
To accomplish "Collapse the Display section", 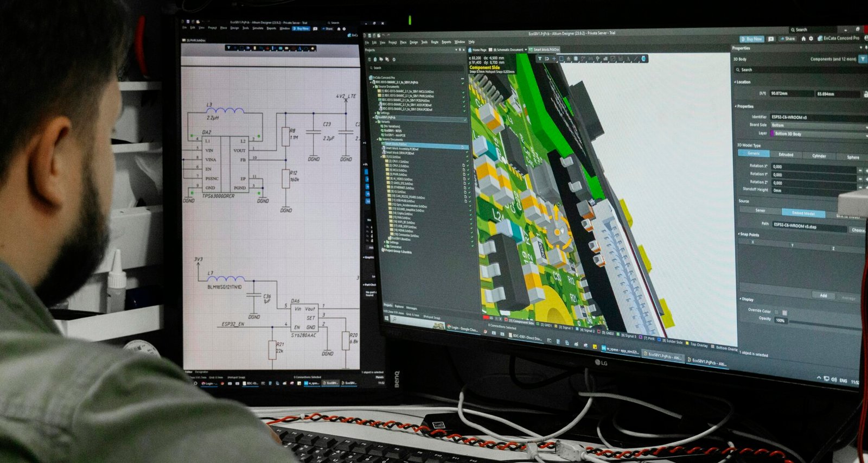I will [x=747, y=299].
